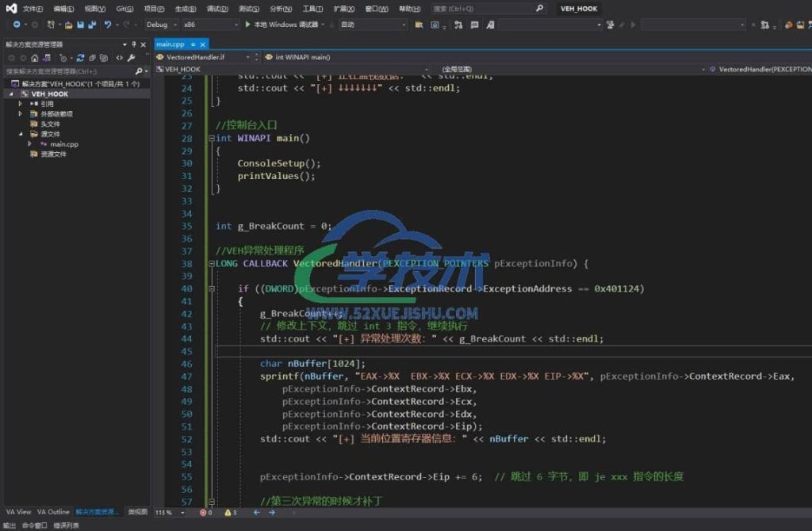This screenshot has width=812, height=531.
Task: Open the 错误列表 tab at bottom
Action: coord(66,525)
